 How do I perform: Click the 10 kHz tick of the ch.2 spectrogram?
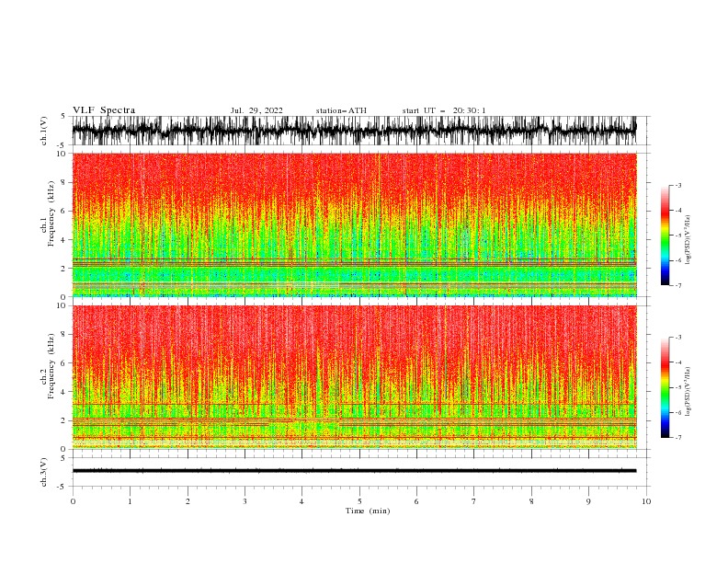tap(62, 305)
